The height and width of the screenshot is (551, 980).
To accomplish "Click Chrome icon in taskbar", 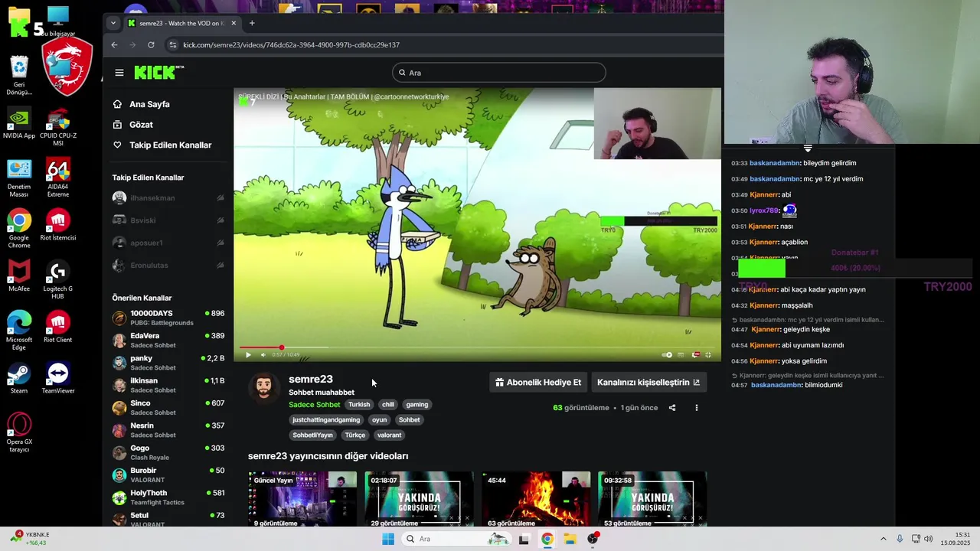I will point(547,539).
